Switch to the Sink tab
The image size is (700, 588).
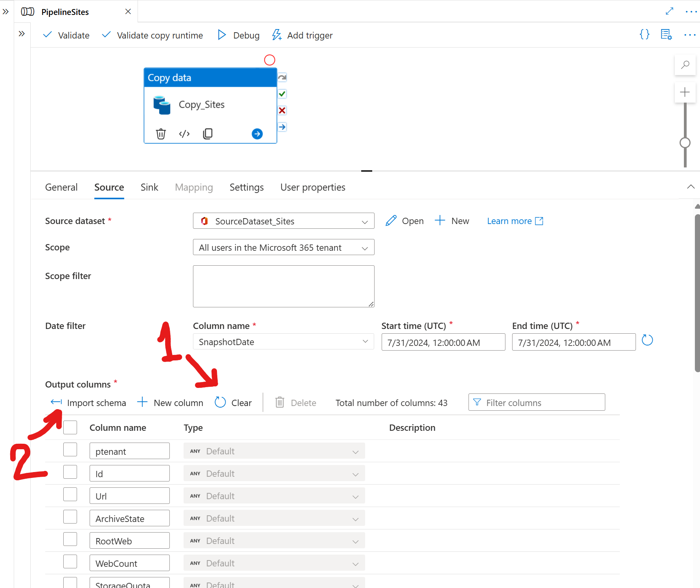tap(149, 187)
